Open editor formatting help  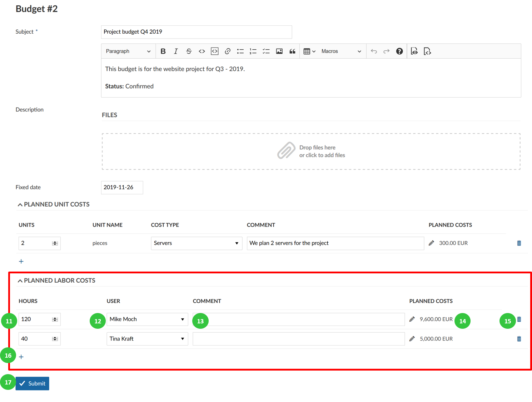399,51
